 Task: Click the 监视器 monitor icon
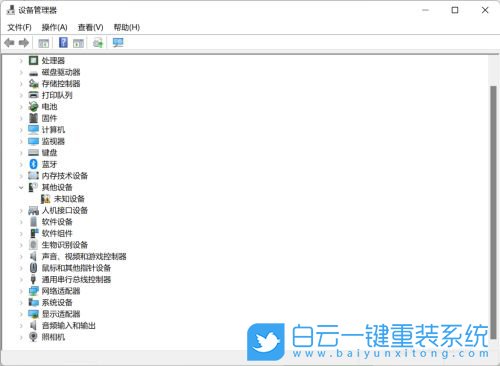click(x=33, y=141)
